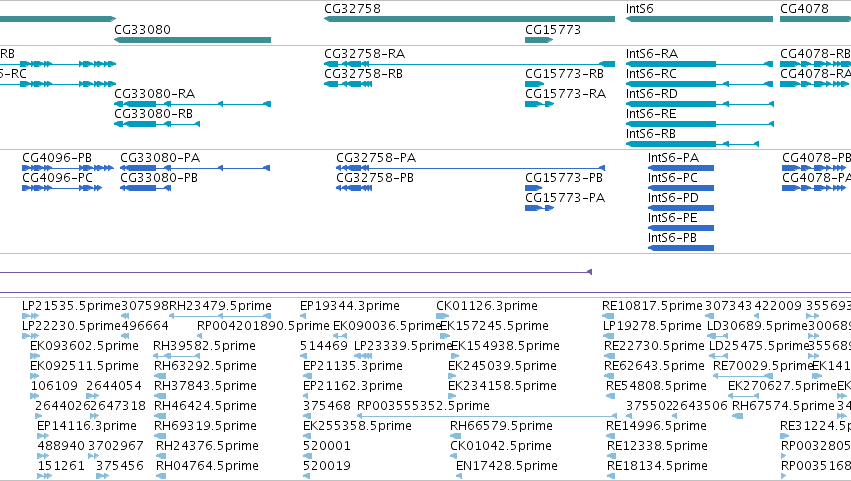
Task: Select the EN17428.5prime EST label
Action: tap(507, 467)
